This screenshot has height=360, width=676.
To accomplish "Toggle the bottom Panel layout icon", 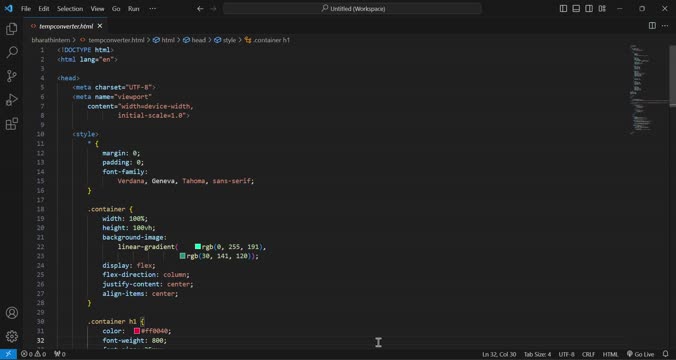I will [x=576, y=9].
